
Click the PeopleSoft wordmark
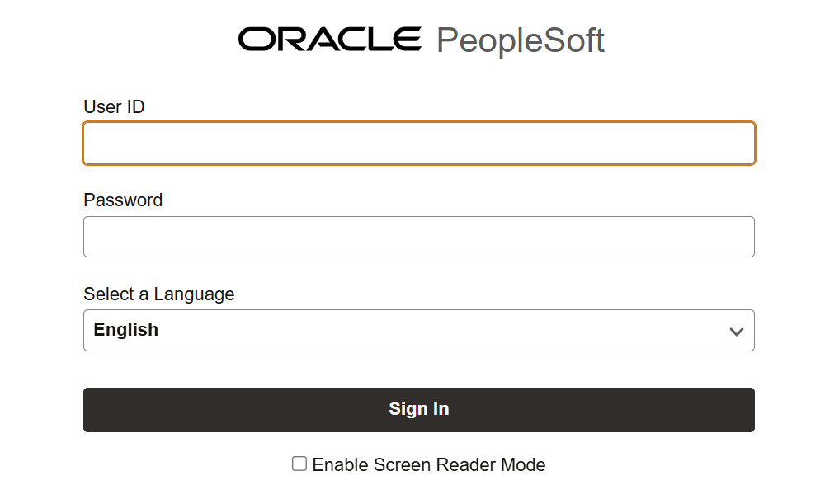point(520,40)
